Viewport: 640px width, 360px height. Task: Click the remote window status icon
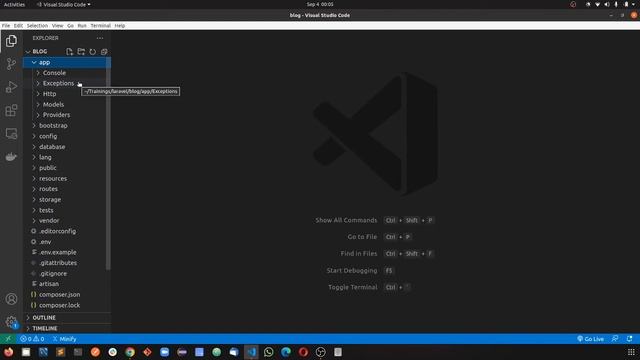click(x=8, y=339)
